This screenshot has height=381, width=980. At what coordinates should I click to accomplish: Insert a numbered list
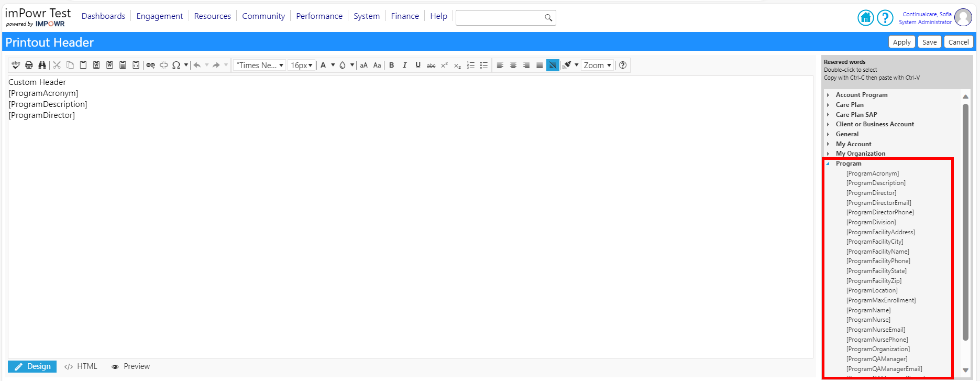point(470,65)
